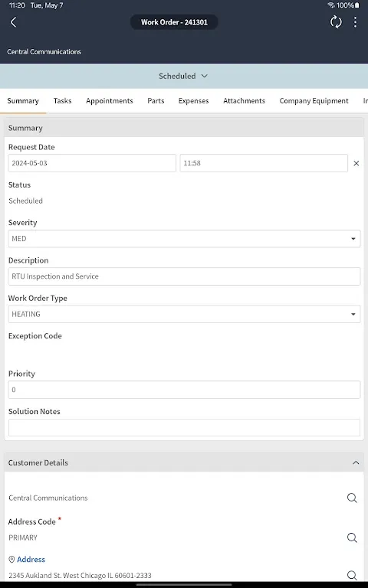Tap search icon beside Aukland St. address

click(x=352, y=575)
